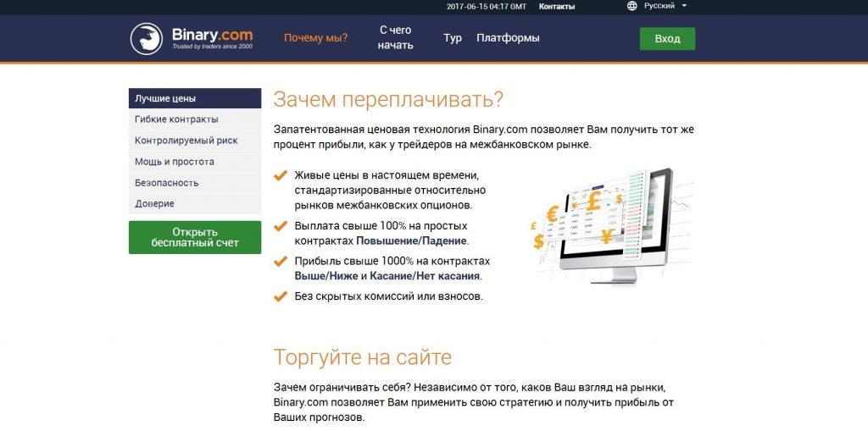The width and height of the screenshot is (868, 431).
Task: Select 'Лучшие цены' sidebar tab
Action: click(x=194, y=98)
